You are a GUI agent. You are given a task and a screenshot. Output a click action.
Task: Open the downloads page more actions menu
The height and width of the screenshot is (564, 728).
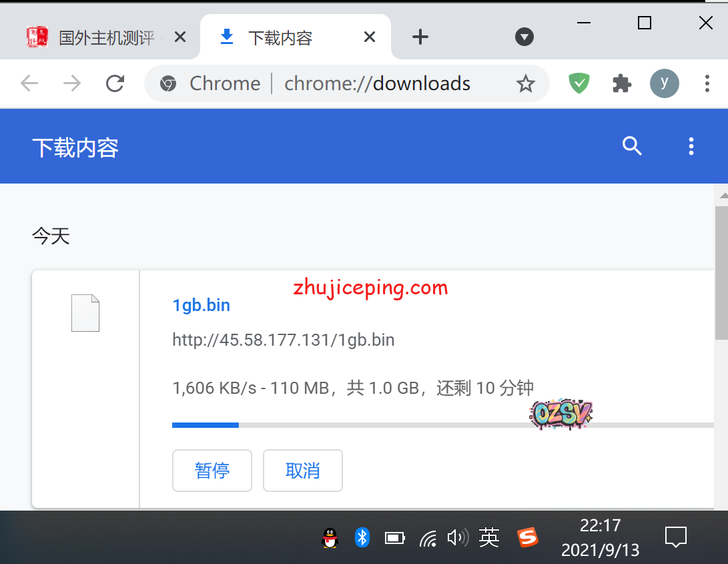(691, 146)
